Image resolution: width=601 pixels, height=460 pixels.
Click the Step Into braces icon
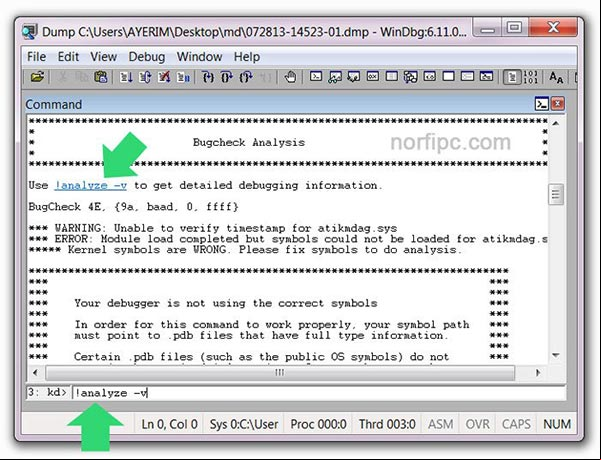(x=208, y=77)
